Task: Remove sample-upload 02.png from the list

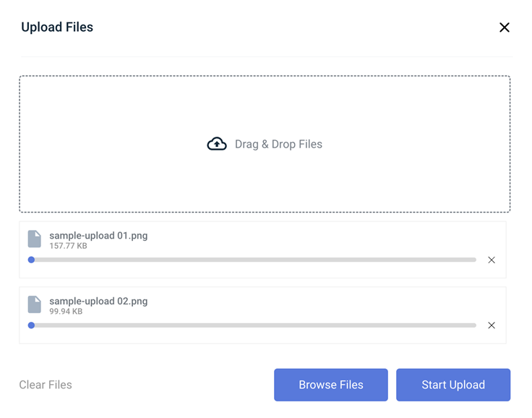Action: (x=492, y=325)
